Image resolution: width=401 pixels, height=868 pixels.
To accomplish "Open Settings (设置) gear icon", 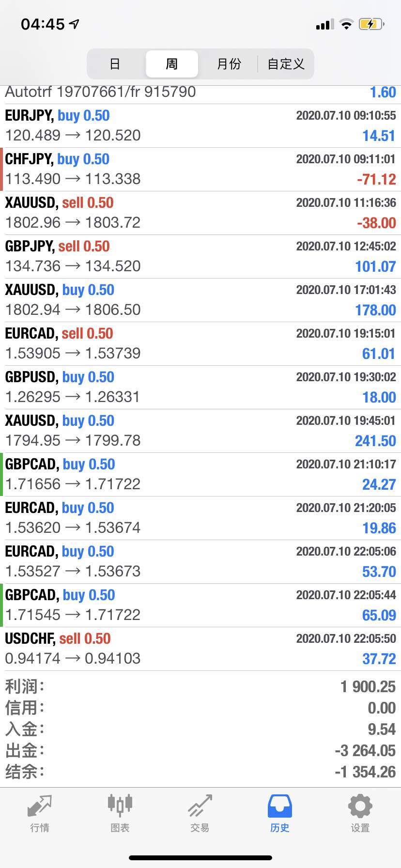I will pyautogui.click(x=360, y=806).
